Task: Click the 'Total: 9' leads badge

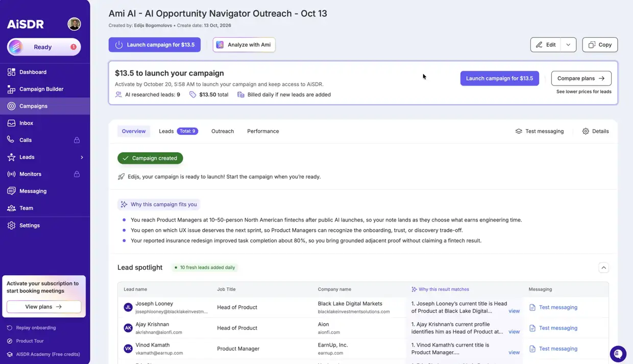Action: [x=187, y=131]
